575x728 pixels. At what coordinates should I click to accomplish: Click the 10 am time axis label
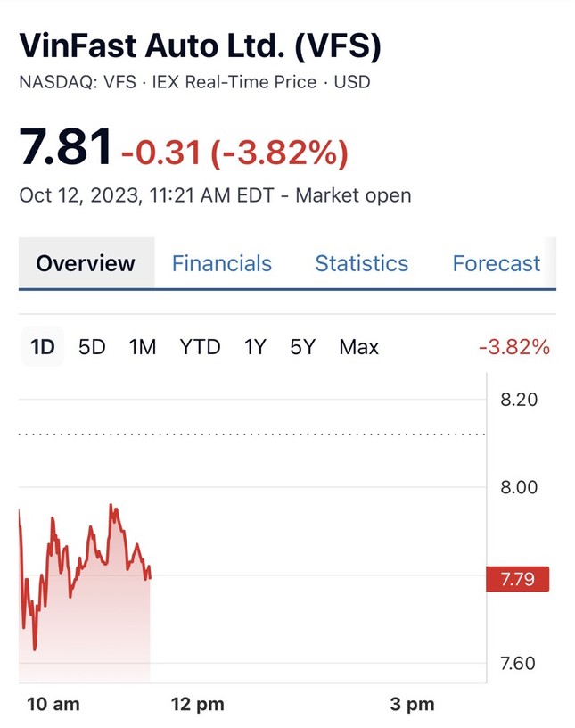(53, 704)
